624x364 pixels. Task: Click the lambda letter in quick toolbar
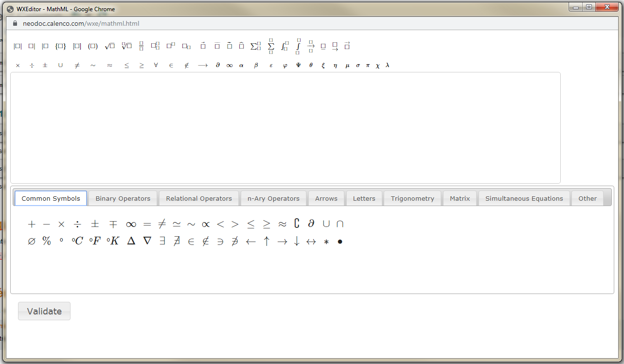tap(387, 65)
